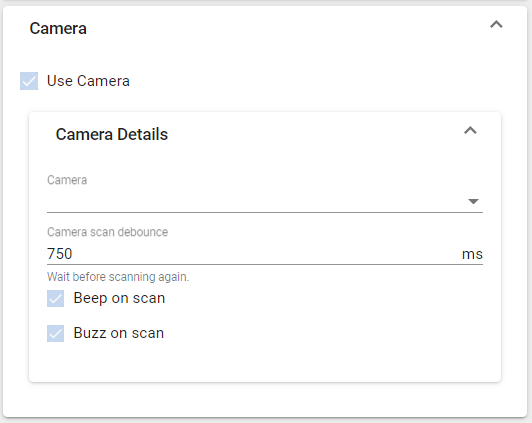
Task: Click the Wait before scanning again hint
Action: tap(118, 277)
